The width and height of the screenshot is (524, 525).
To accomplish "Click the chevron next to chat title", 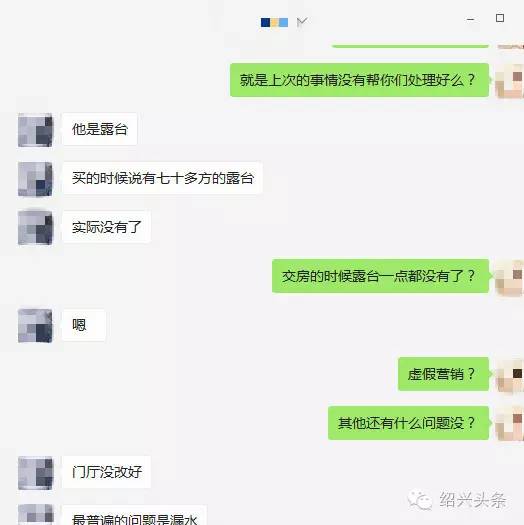I will [x=302, y=22].
